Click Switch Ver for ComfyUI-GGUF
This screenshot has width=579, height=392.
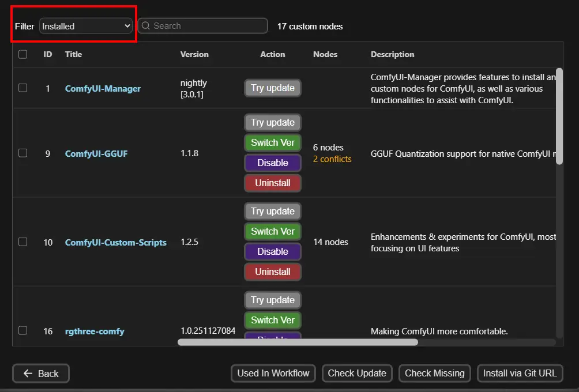tap(272, 142)
